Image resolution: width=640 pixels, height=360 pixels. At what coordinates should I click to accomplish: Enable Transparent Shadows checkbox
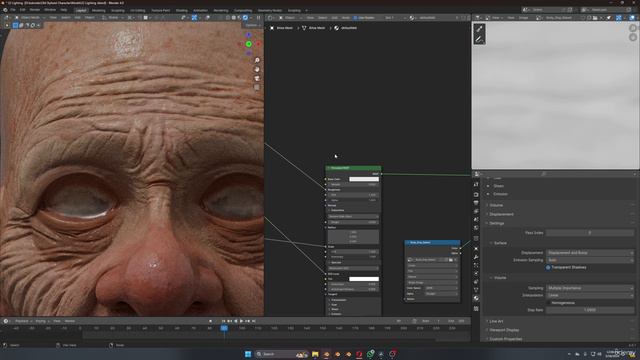pyautogui.click(x=548, y=267)
